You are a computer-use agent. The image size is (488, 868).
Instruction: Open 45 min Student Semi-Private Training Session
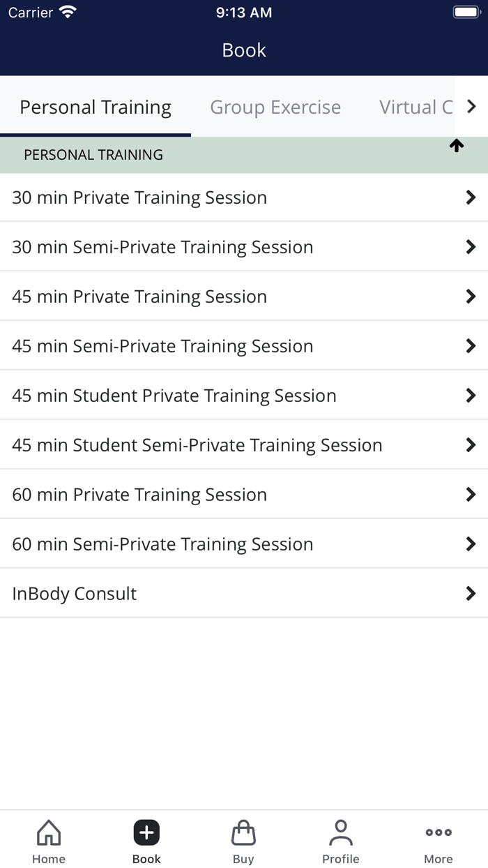[x=197, y=445]
